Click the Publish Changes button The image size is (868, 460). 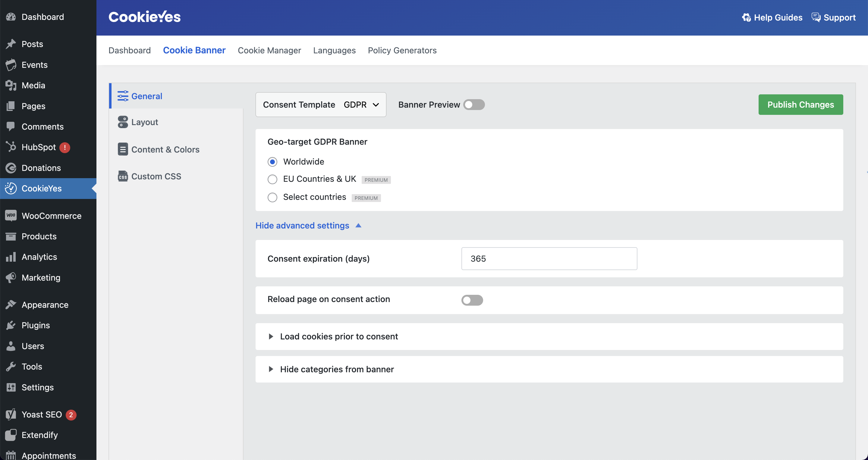coord(801,104)
